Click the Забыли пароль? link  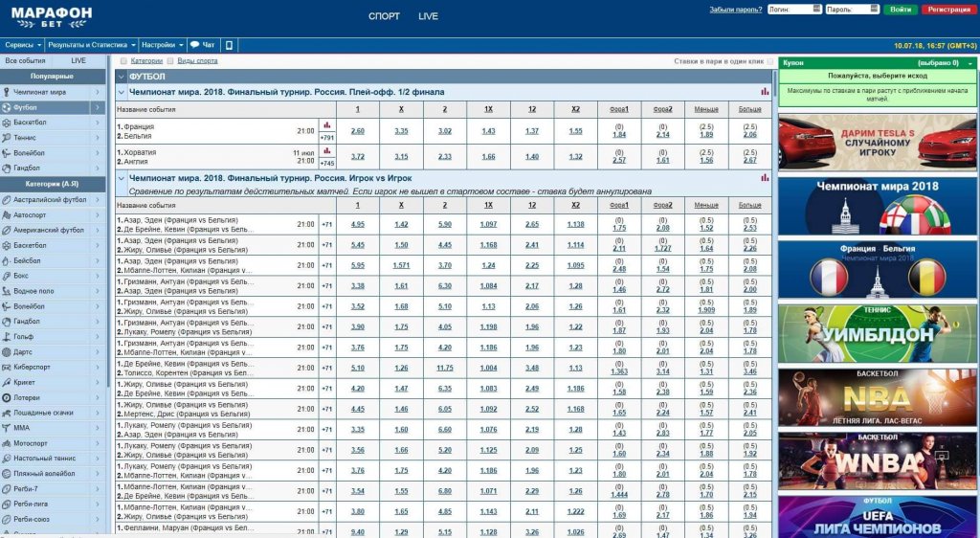coord(736,10)
